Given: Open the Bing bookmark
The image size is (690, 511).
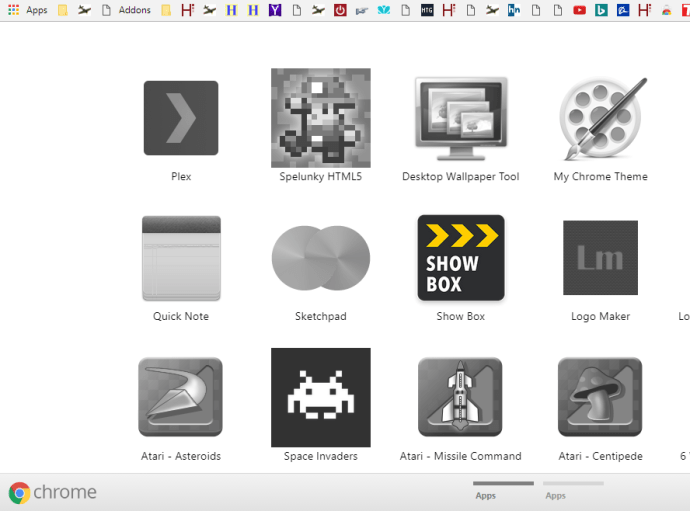Looking at the screenshot, I should [601, 10].
